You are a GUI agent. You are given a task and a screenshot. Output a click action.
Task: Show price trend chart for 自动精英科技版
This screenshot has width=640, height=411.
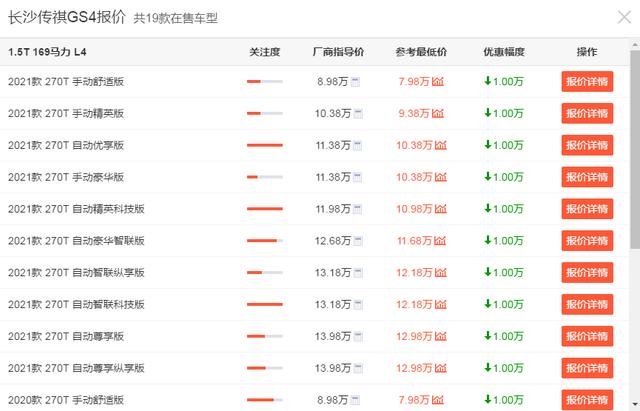pyautogui.click(x=441, y=209)
